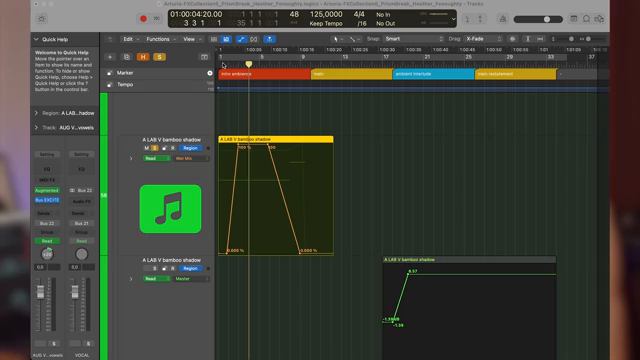Toggle solo on the second A LAB V bamboo shadow track
The image size is (640, 360).
155,269
